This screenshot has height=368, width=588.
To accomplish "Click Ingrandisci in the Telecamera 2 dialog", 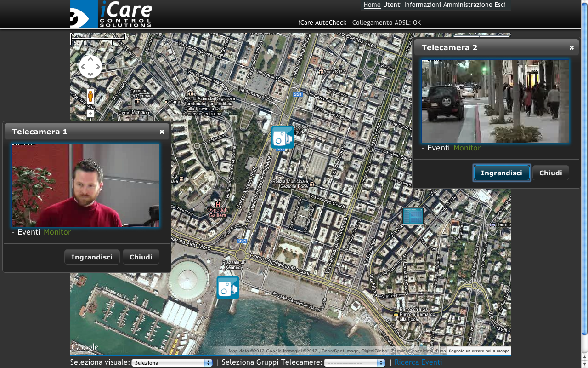I will click(502, 173).
